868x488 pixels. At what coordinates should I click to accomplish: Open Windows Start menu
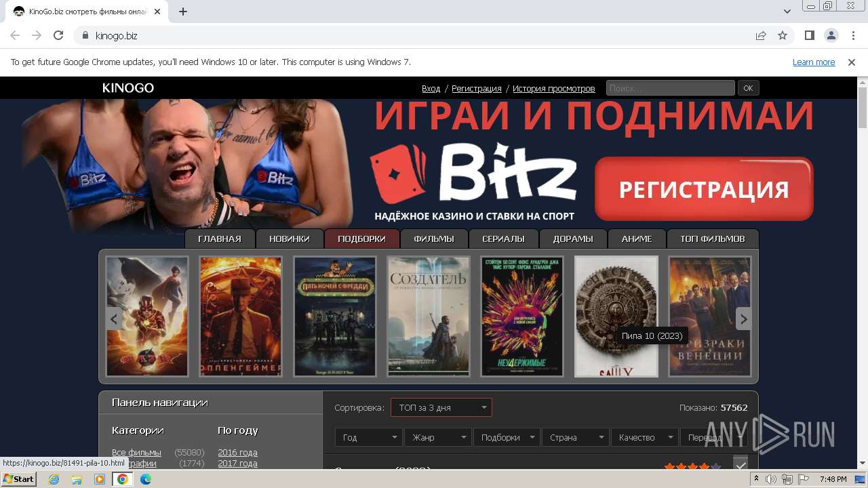(x=19, y=479)
